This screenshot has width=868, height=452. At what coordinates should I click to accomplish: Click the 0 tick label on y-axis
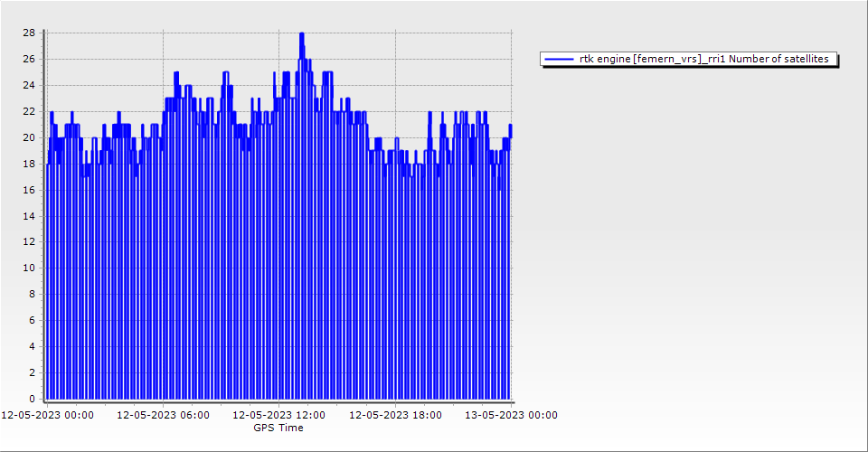[x=33, y=399]
